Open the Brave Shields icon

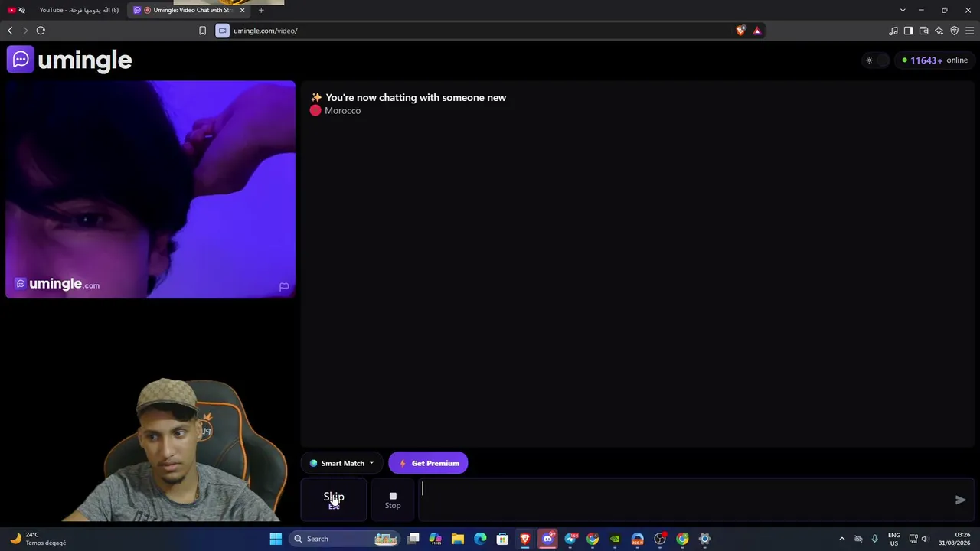click(740, 31)
